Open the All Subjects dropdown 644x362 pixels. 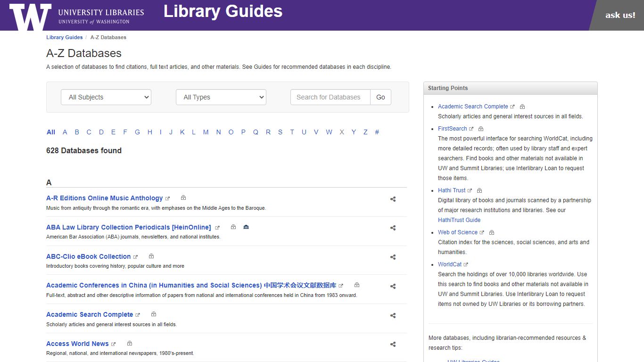[106, 97]
